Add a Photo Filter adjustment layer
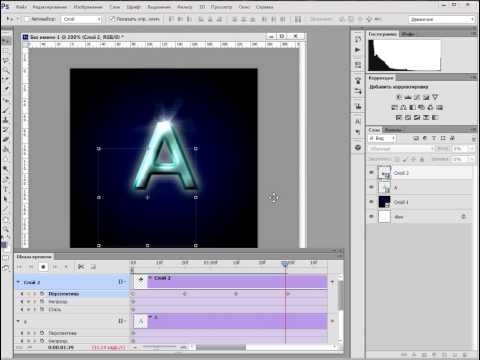The height and width of the screenshot is (360, 480). coord(421,107)
